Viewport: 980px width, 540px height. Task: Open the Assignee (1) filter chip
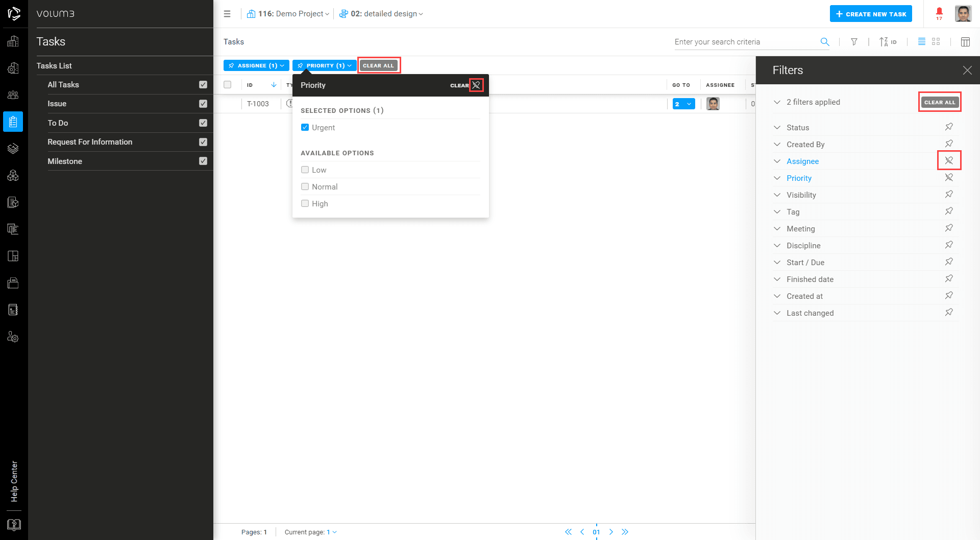point(256,65)
